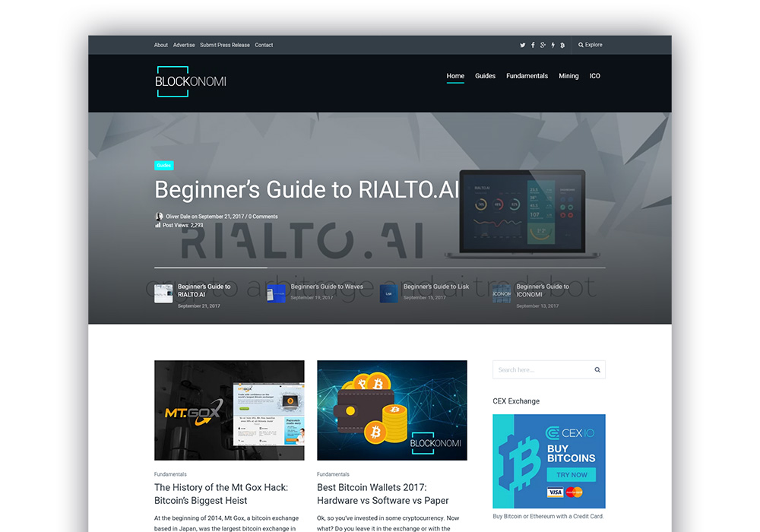Open the Beginner's Guide to RIALTO.AI headline

pos(306,189)
